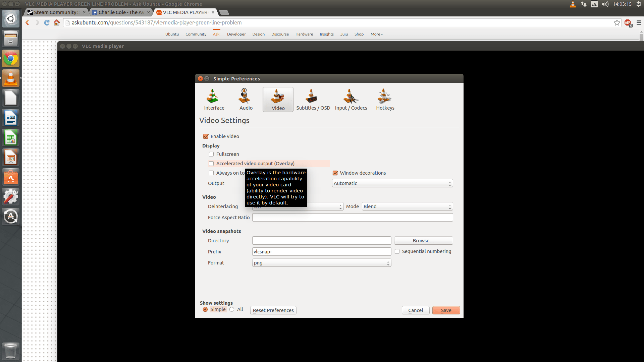Open the Interface preferences cone icon
Viewport: 644px width, 362px height.
[x=214, y=99]
